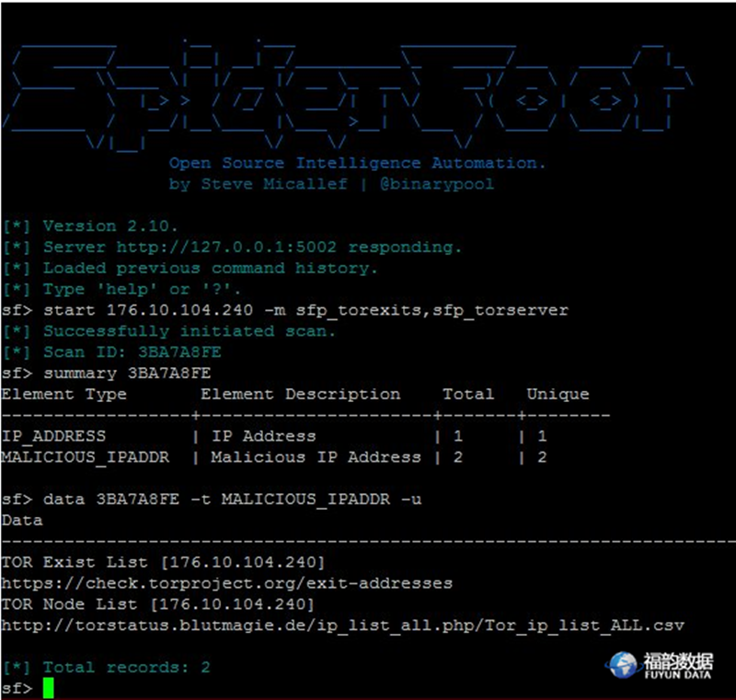Click the 'Malicious IP Address' description cell

pyautogui.click(x=316, y=457)
